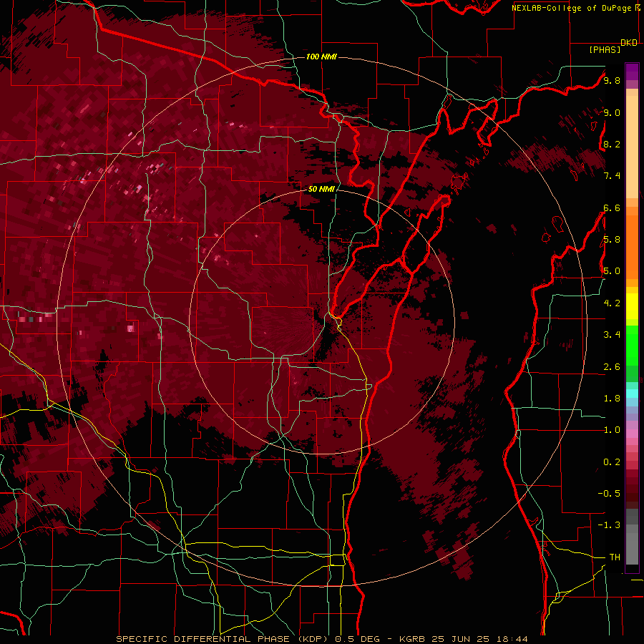Click the 100 NMI range ring label
Image resolution: width=644 pixels, height=644 pixels.
(321, 57)
